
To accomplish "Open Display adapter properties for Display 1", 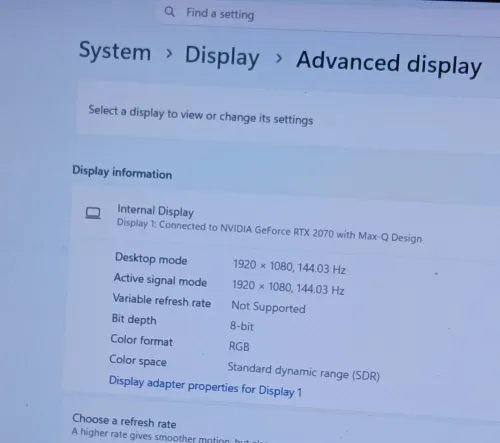I will [205, 386].
